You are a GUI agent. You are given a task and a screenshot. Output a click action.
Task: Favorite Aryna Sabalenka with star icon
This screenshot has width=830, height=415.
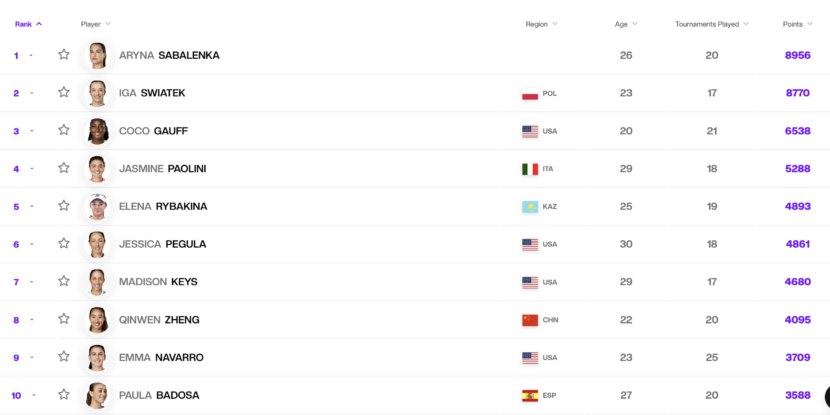[64, 55]
